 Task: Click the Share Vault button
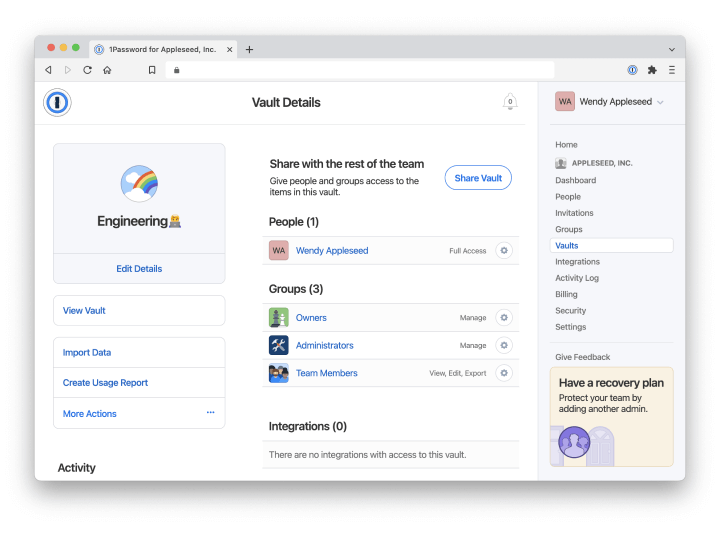tap(478, 178)
